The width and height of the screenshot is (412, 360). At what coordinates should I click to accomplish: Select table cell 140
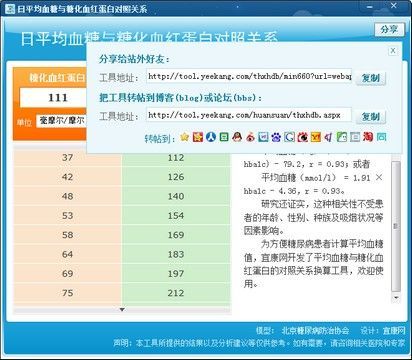[x=176, y=196]
